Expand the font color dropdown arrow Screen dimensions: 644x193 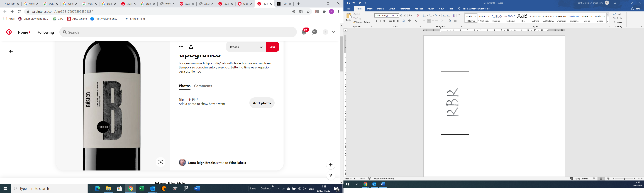click(419, 21)
